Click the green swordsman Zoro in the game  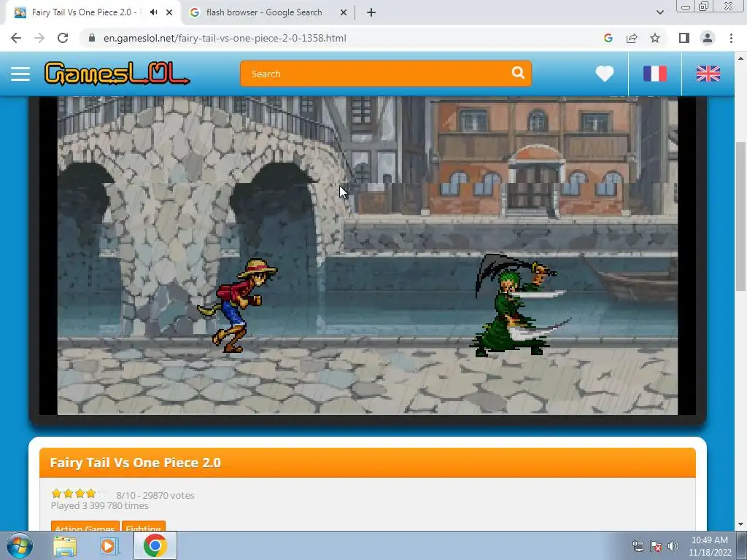[519, 306]
